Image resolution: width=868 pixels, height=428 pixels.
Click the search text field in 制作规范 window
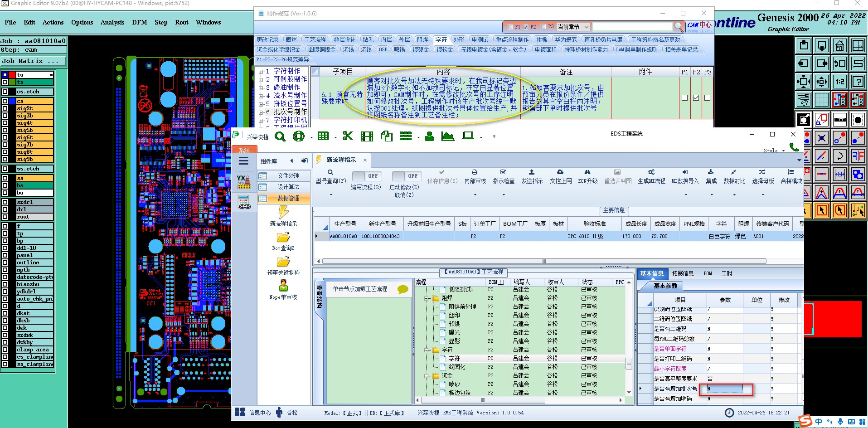click(x=632, y=27)
